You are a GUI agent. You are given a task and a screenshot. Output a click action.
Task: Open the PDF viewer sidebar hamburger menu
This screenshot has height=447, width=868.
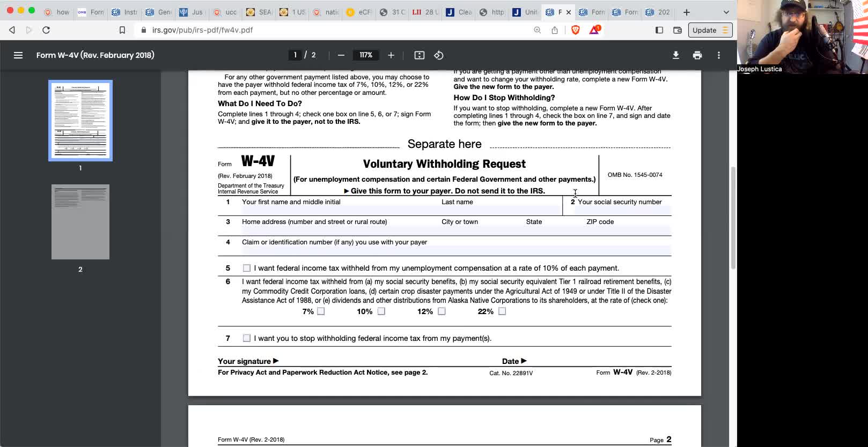coord(18,55)
